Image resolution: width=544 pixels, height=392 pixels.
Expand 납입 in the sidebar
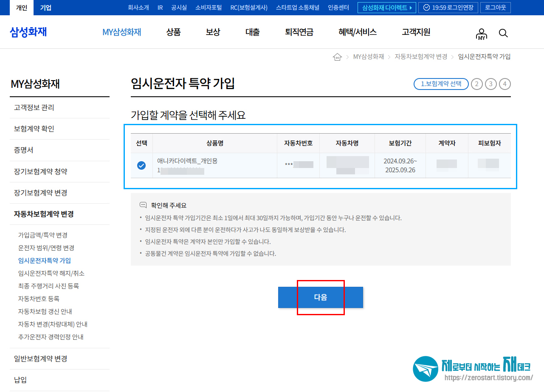pyautogui.click(x=59, y=380)
